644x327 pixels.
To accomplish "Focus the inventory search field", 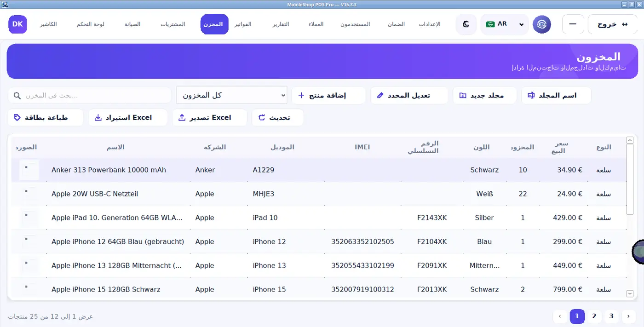I will [90, 95].
